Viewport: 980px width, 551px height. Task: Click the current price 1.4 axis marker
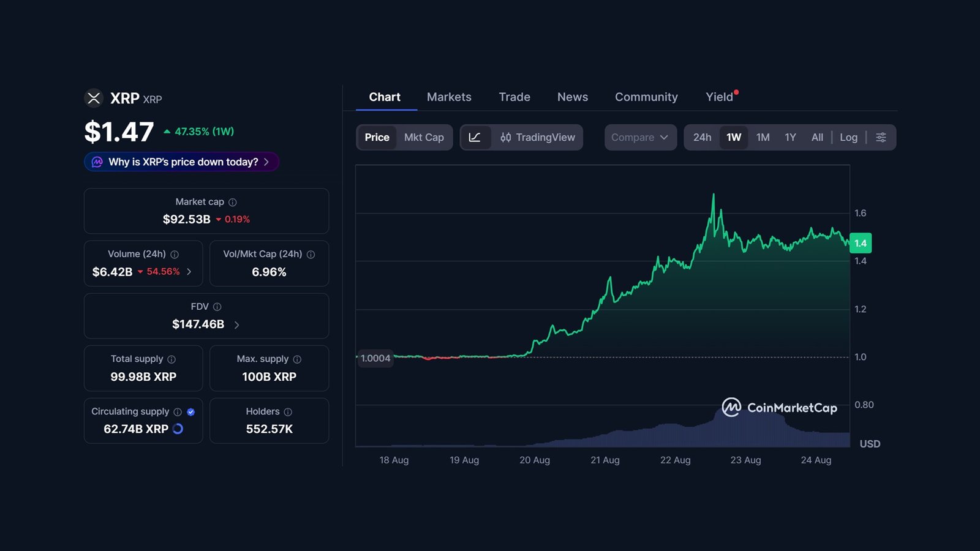[861, 243]
